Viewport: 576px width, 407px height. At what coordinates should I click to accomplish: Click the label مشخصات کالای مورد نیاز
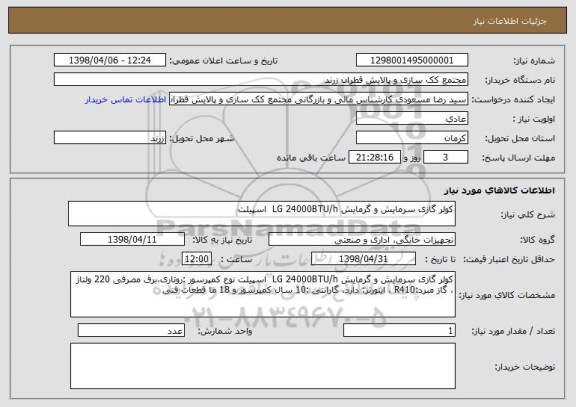[x=507, y=295]
